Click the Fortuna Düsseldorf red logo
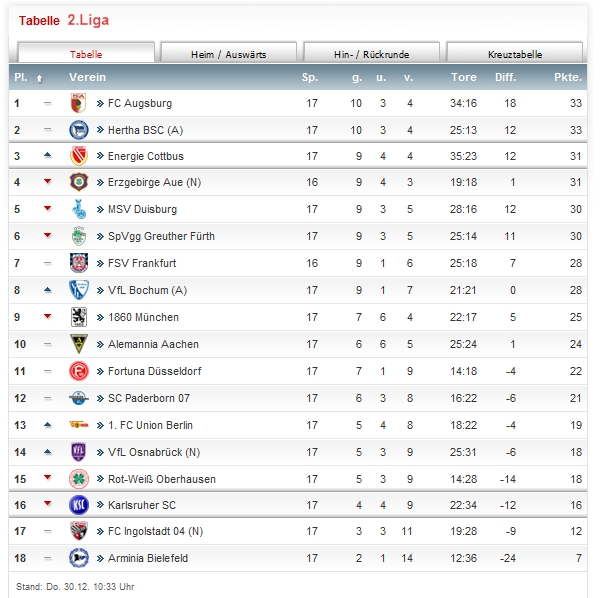Viewport: 602px width, 598px height. (78, 371)
